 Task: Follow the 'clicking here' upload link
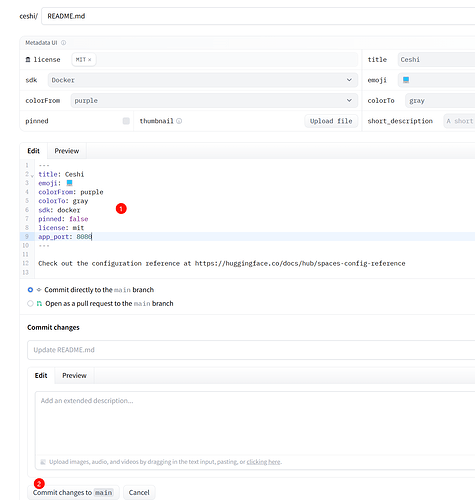[x=263, y=462]
